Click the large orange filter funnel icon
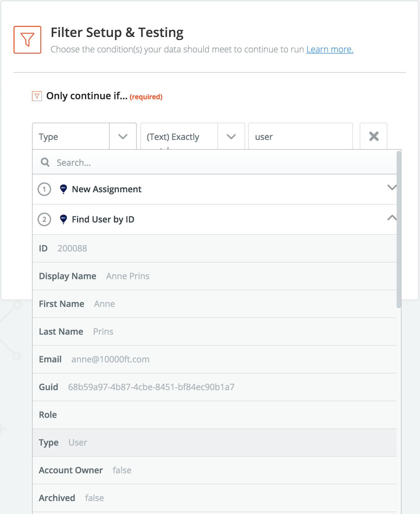Screen dimensions: 420x514 (x=27, y=40)
